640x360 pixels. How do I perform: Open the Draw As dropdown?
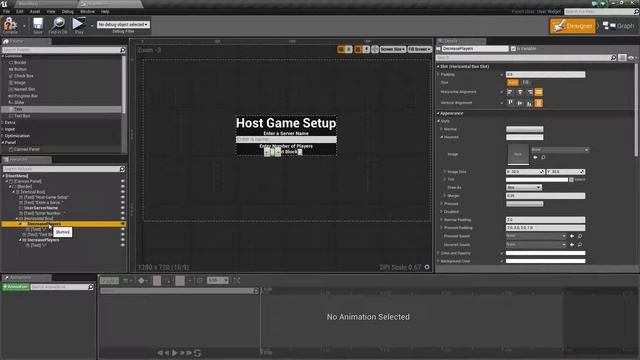[x=524, y=187]
